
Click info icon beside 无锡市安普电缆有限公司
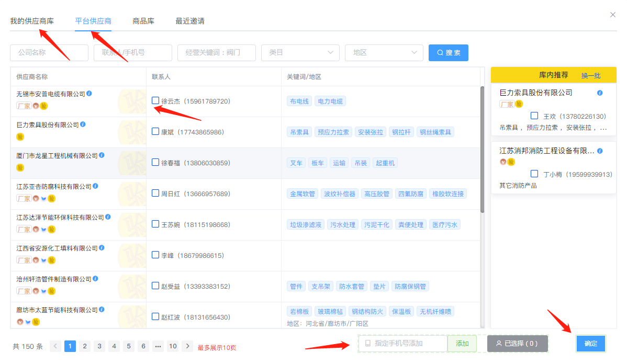(x=89, y=94)
